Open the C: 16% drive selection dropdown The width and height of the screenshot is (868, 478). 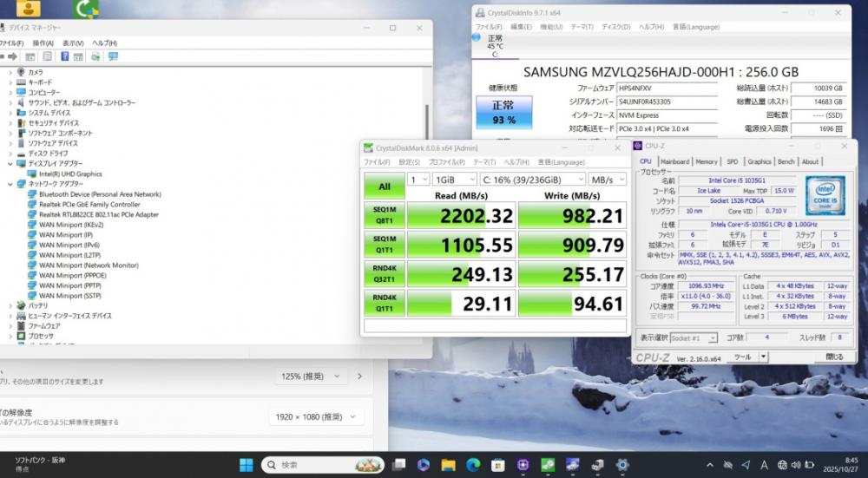tap(533, 180)
